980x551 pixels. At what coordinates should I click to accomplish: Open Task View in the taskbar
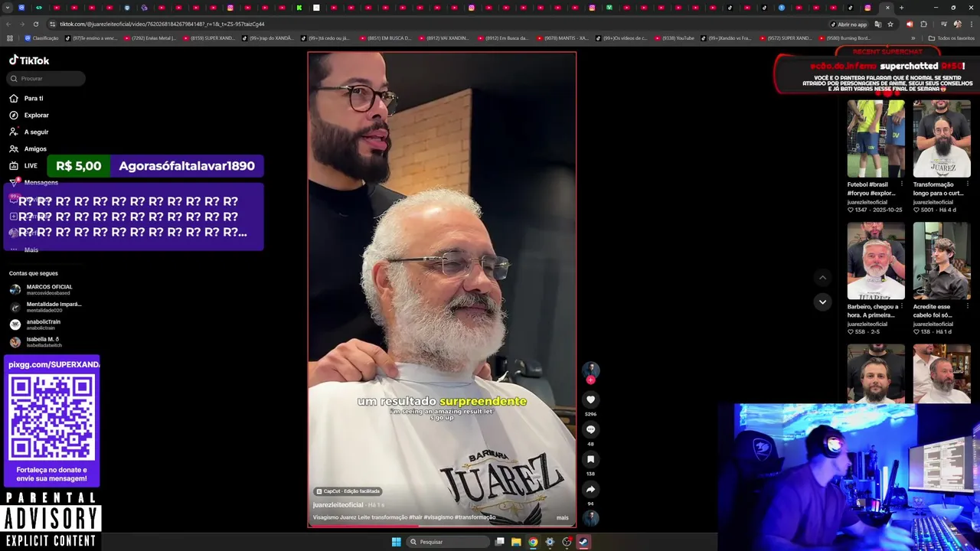(x=499, y=542)
